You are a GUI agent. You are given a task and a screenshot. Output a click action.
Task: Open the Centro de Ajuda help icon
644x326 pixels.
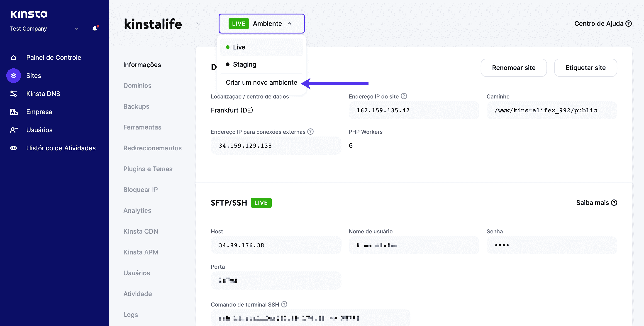pos(629,24)
